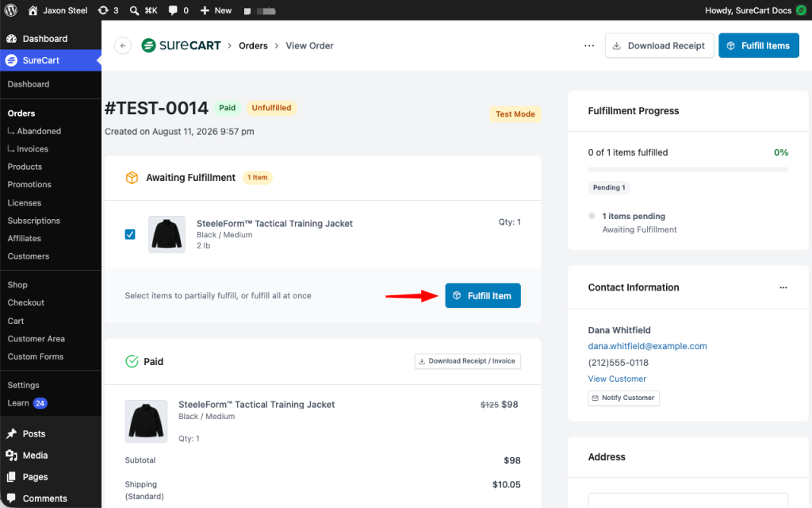Click the #TEST-0014 order heading

[156, 108]
